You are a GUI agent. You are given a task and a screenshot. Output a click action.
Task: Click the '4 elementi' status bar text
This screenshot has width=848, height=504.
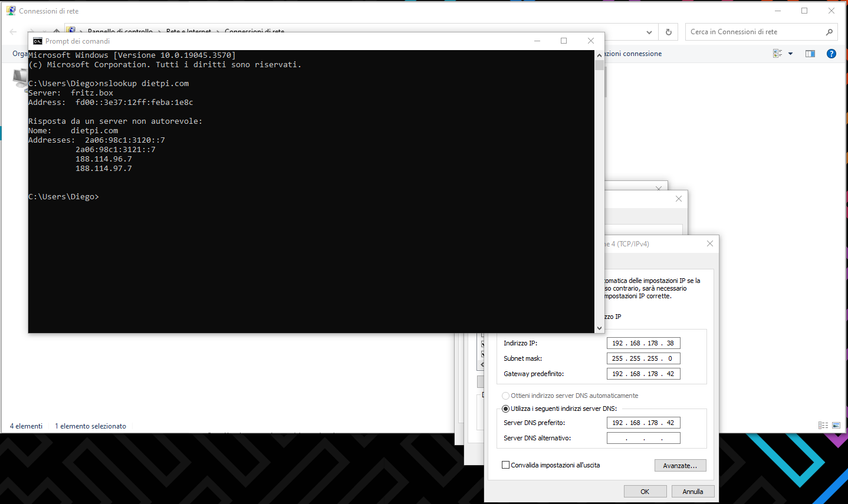[26, 426]
